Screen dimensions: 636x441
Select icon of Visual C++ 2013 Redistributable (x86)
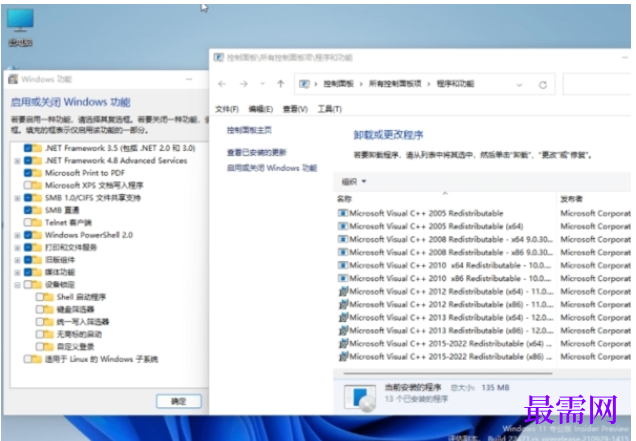(343, 330)
